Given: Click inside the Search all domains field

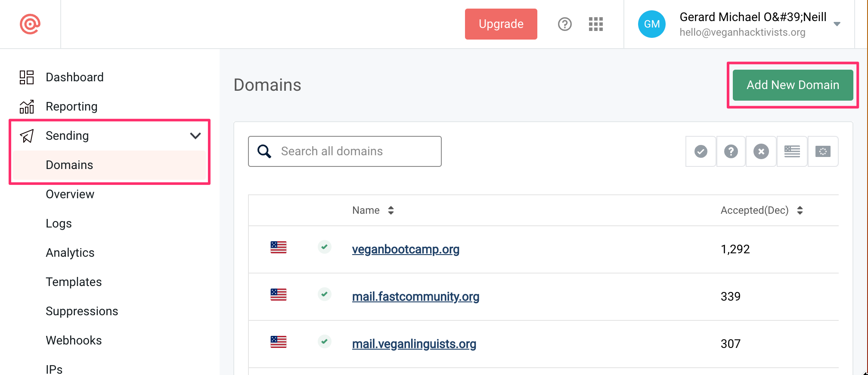Looking at the screenshot, I should coord(344,151).
